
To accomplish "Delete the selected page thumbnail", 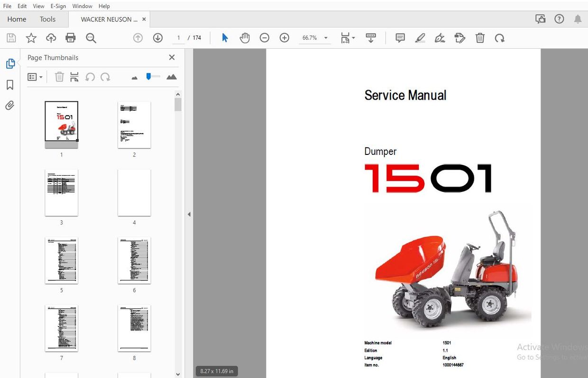I will pyautogui.click(x=59, y=76).
